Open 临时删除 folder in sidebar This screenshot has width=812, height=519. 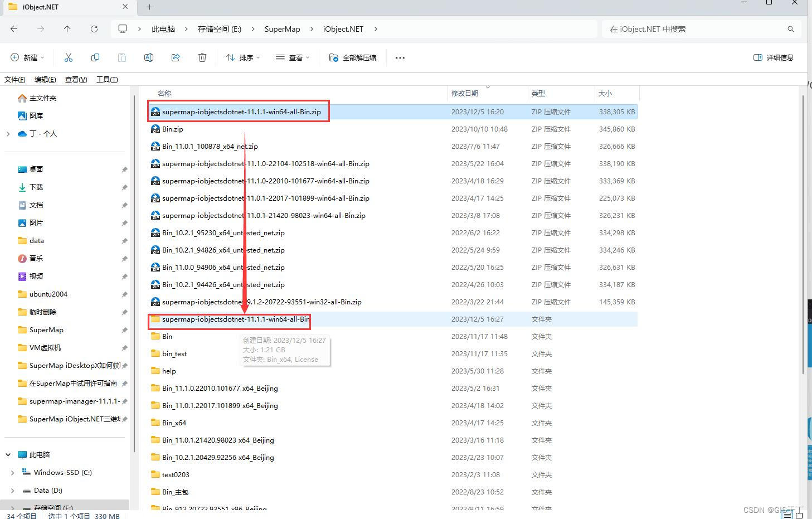pyautogui.click(x=42, y=312)
